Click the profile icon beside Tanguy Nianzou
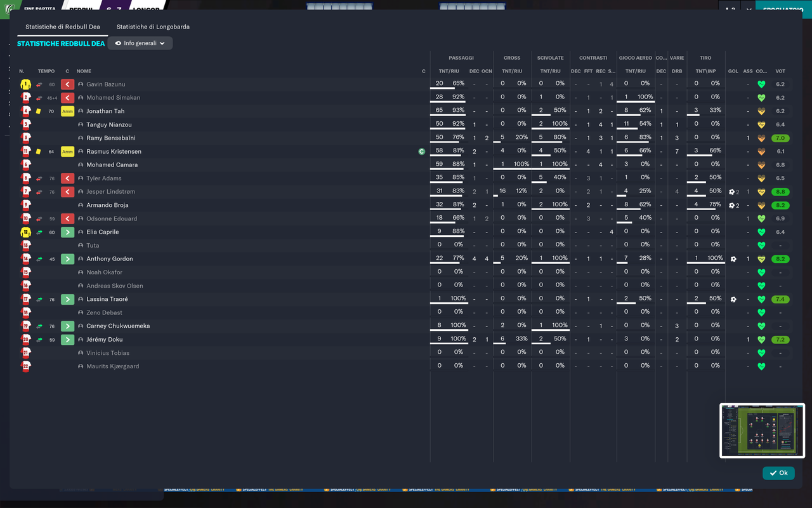Screen dimensions: 812x508 click(81, 124)
